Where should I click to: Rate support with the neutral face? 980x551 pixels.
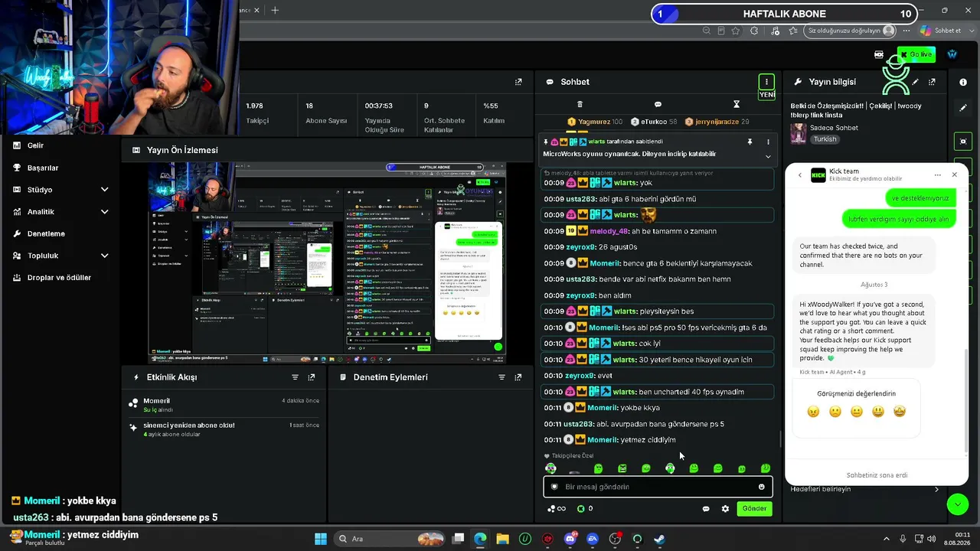(x=857, y=412)
